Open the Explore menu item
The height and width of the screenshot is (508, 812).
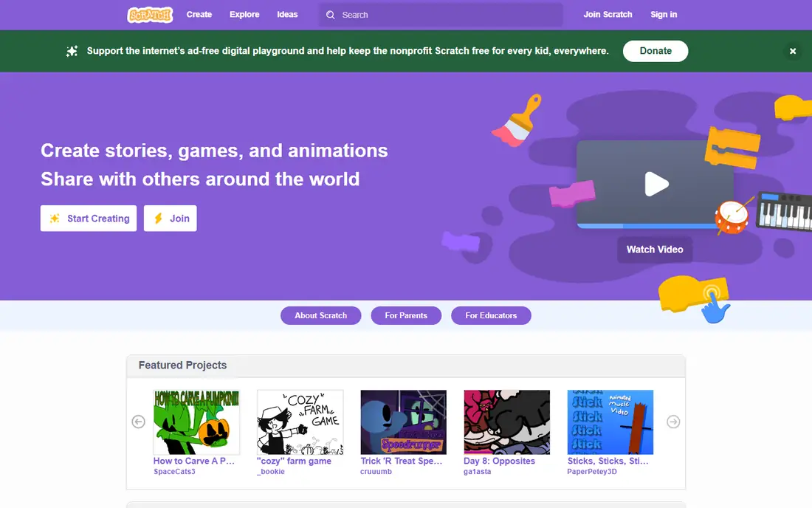244,15
